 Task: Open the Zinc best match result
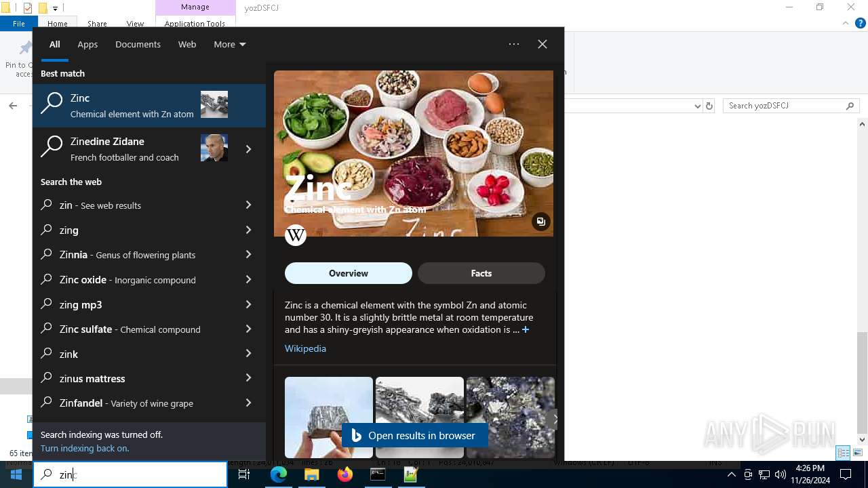click(149, 105)
